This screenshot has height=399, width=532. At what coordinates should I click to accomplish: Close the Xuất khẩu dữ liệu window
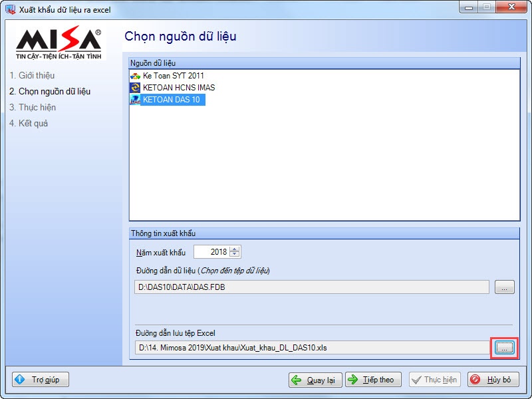click(511, 7)
